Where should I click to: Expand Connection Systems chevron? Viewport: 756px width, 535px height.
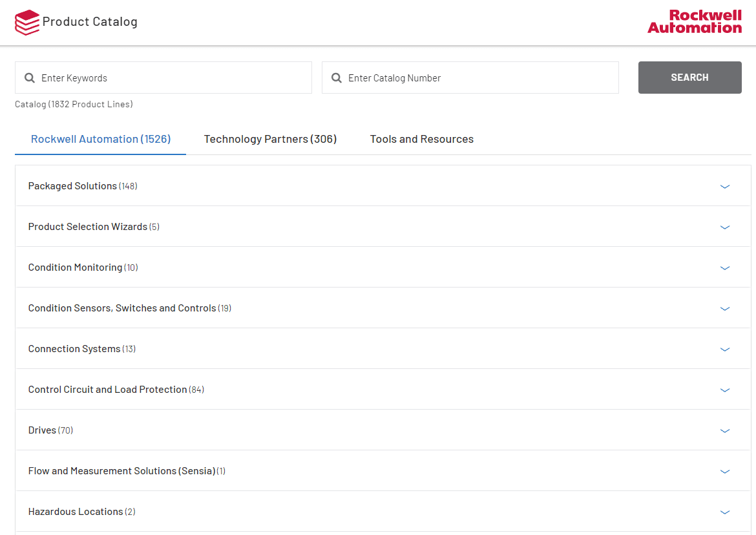tap(724, 350)
